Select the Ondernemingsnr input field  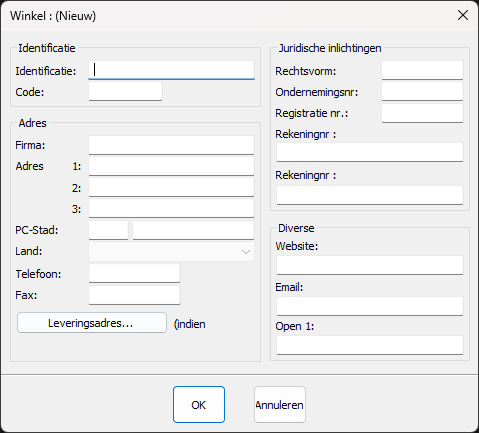422,91
